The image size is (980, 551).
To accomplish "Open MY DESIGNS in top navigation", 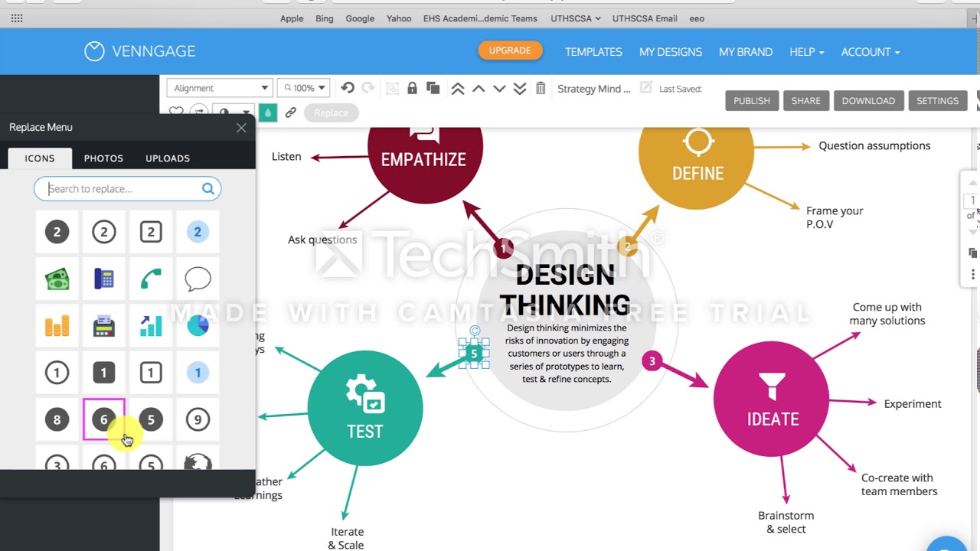I will click(x=671, y=52).
